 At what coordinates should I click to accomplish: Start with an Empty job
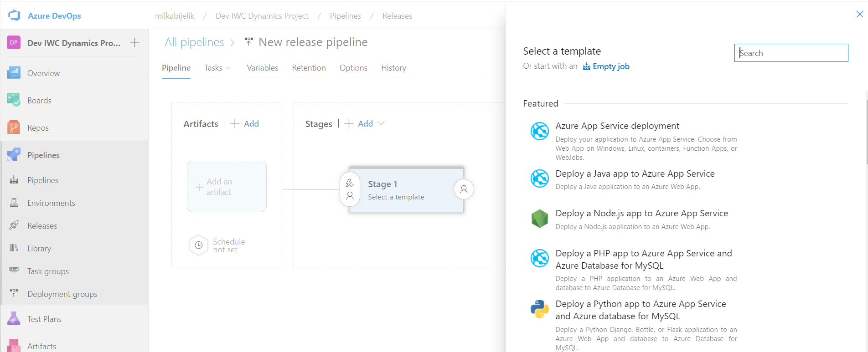tap(606, 66)
